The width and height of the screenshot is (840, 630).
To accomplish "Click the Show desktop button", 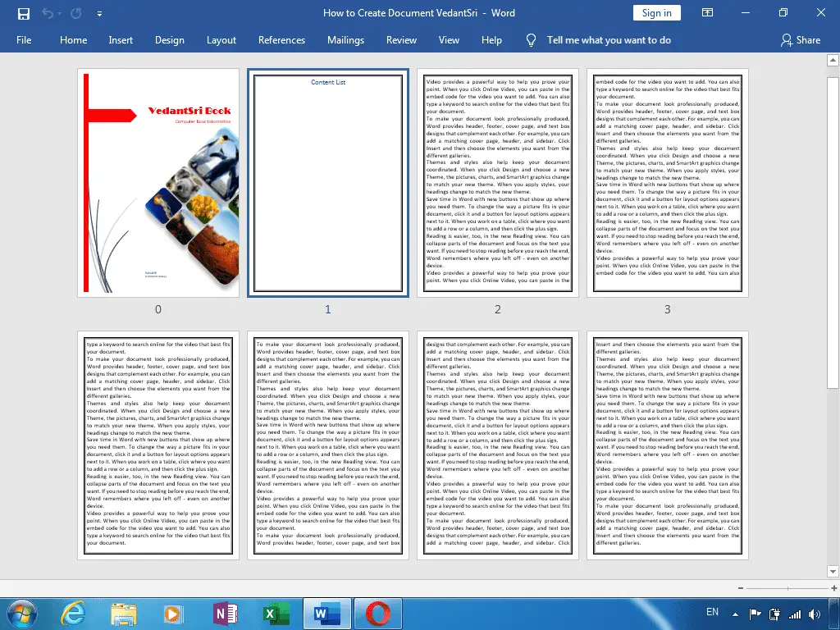I will click(x=836, y=614).
